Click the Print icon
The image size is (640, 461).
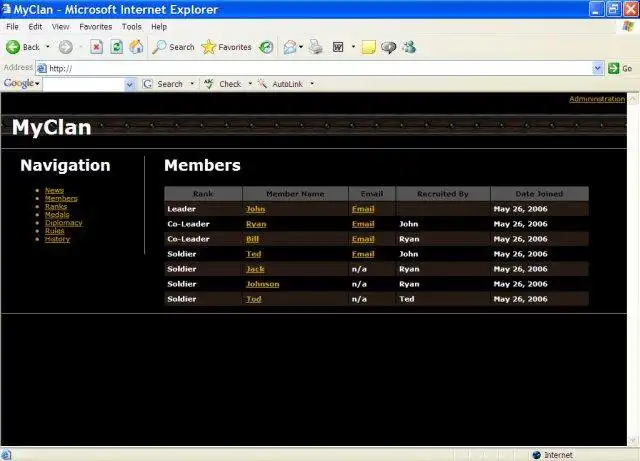click(316, 47)
